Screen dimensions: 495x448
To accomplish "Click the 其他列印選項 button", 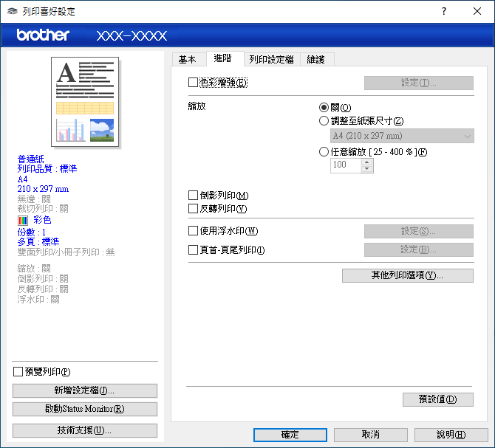I will pos(407,275).
